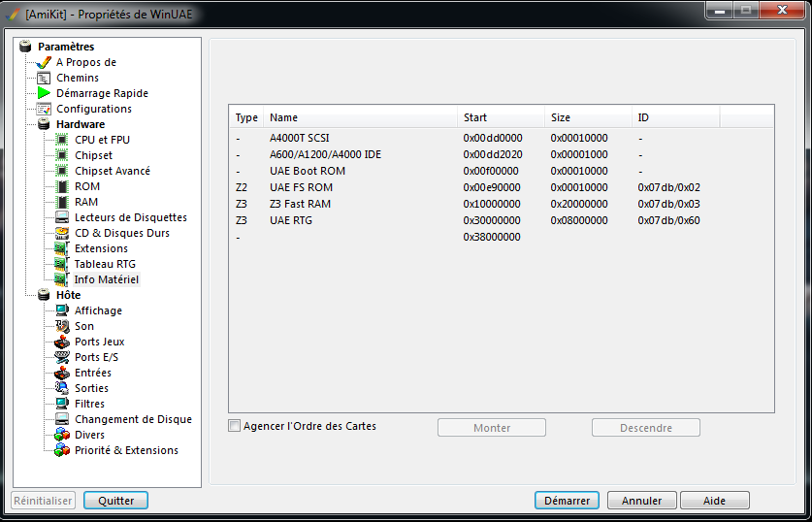Click the Descendre button
Viewport: 812px width, 522px height.
point(646,428)
